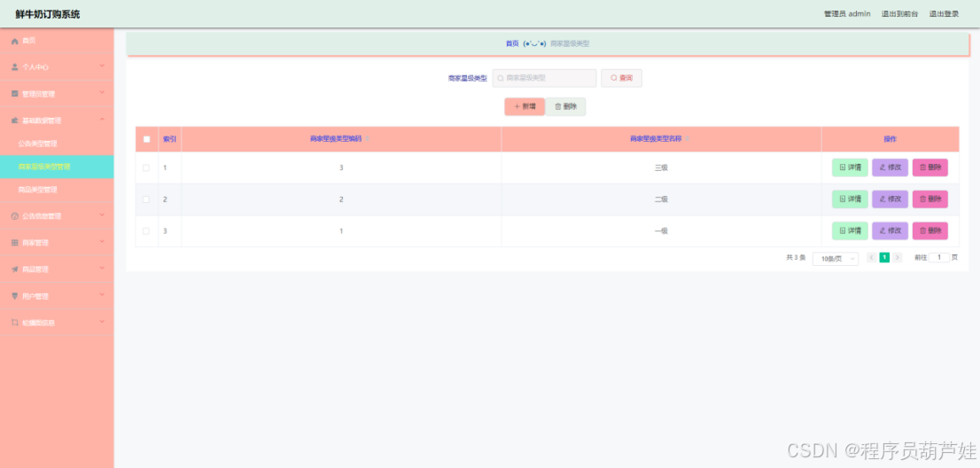The image size is (980, 468).
Task: Open the 10条/页 page size dropdown
Action: pyautogui.click(x=836, y=259)
